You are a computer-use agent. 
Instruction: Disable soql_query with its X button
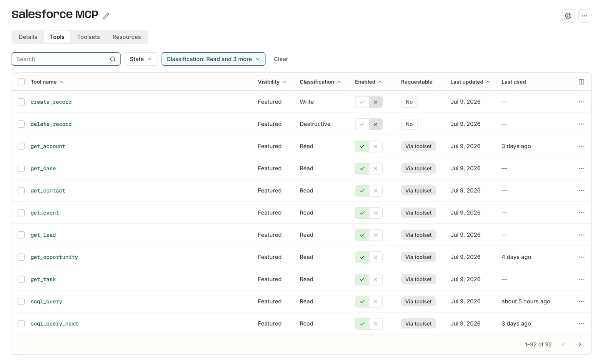[376, 302]
